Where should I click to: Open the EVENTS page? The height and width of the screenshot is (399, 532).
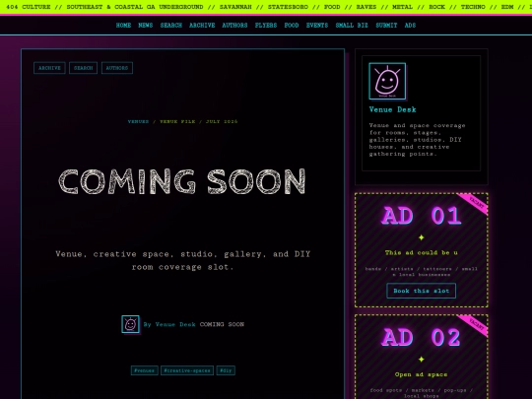(x=317, y=25)
